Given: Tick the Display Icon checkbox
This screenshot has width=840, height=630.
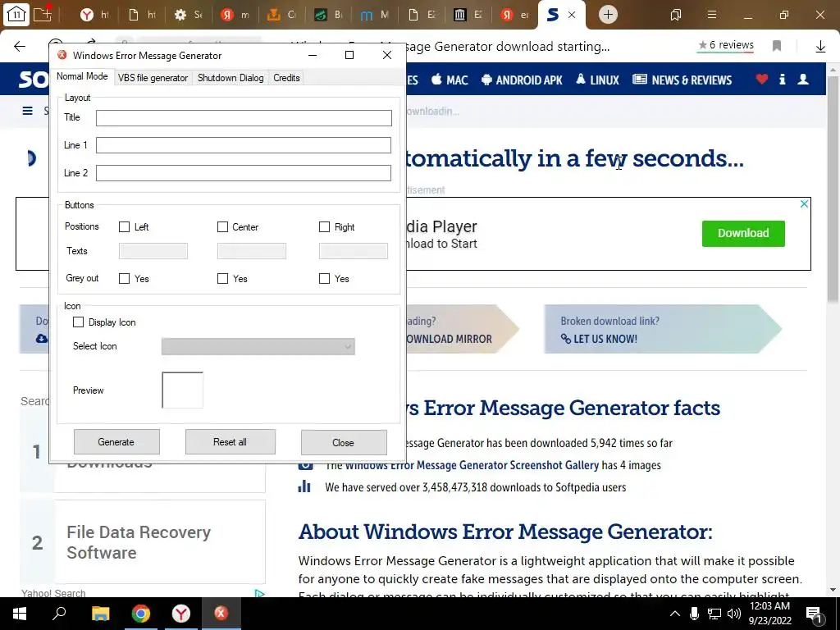Looking at the screenshot, I should tap(78, 322).
